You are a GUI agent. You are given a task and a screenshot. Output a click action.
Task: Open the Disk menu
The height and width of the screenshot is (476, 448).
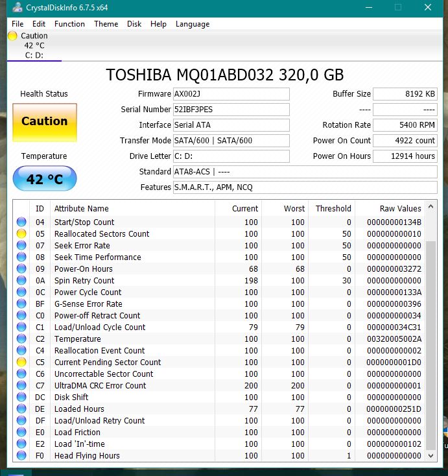[134, 24]
